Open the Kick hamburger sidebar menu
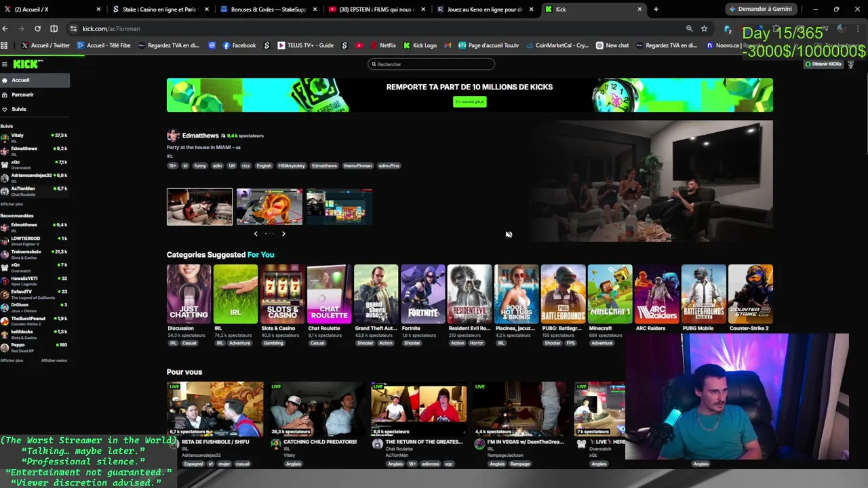 4,64
